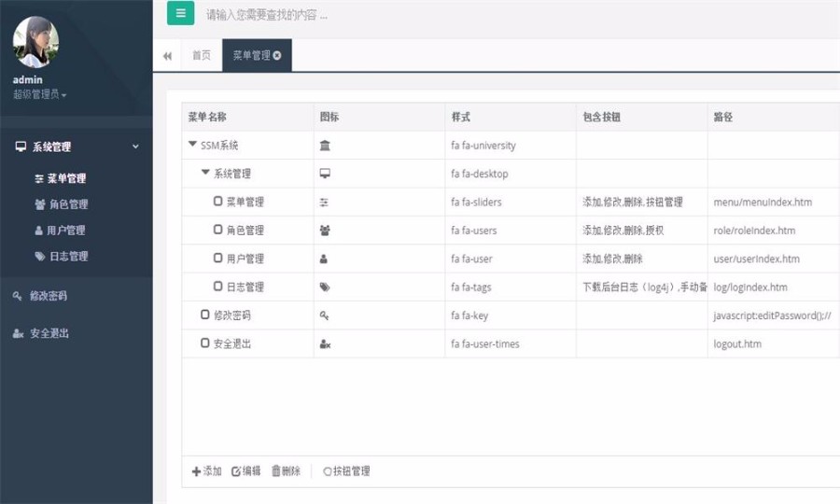The image size is (840, 504).
Task: Click the 添加 button with plus icon
Action: point(207,471)
